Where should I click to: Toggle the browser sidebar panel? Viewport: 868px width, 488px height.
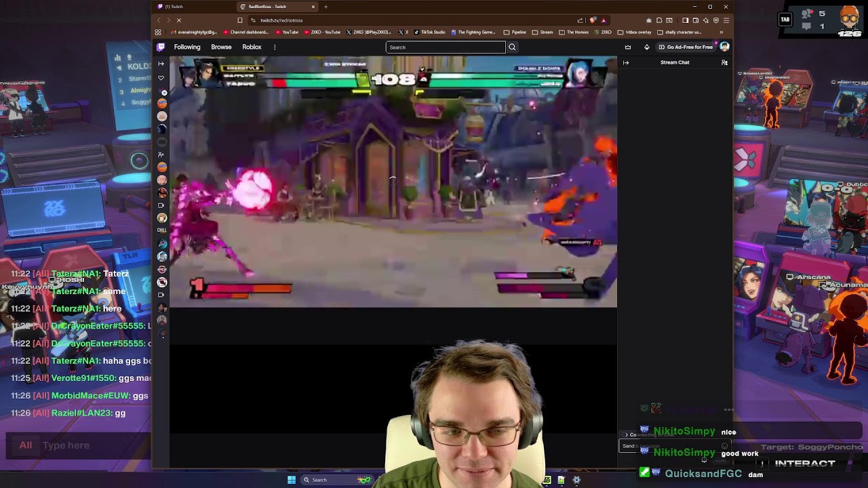(686, 20)
